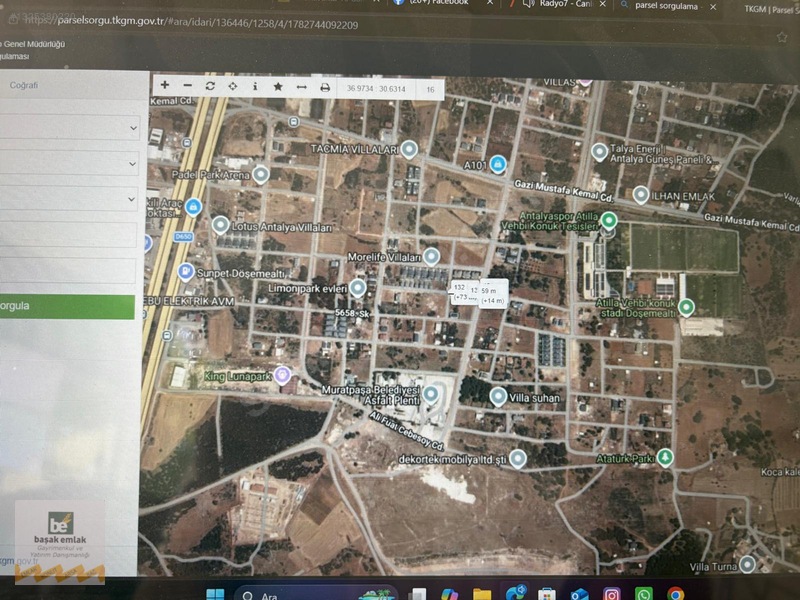The image size is (800, 600).
Task: Open the Villa suhan location pin
Action: point(498,396)
